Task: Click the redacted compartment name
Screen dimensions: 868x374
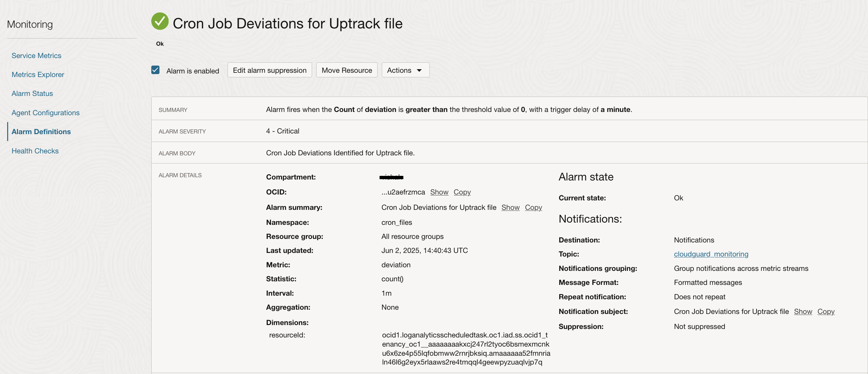Action: [x=391, y=177]
